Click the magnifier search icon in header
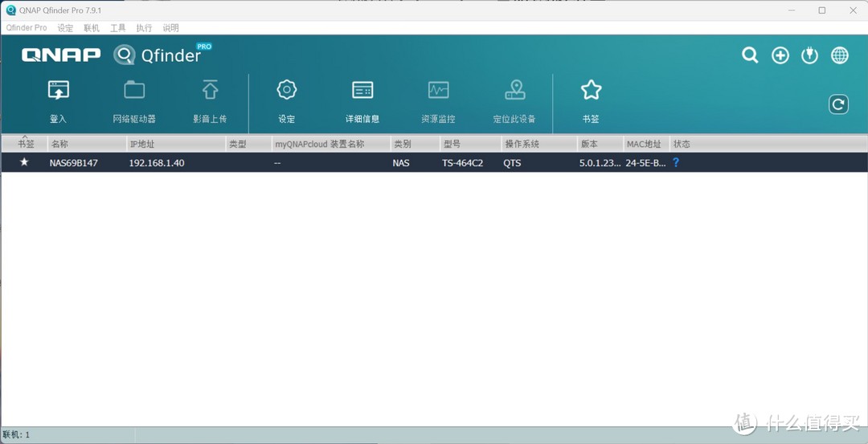Image resolution: width=868 pixels, height=444 pixels. pos(750,55)
